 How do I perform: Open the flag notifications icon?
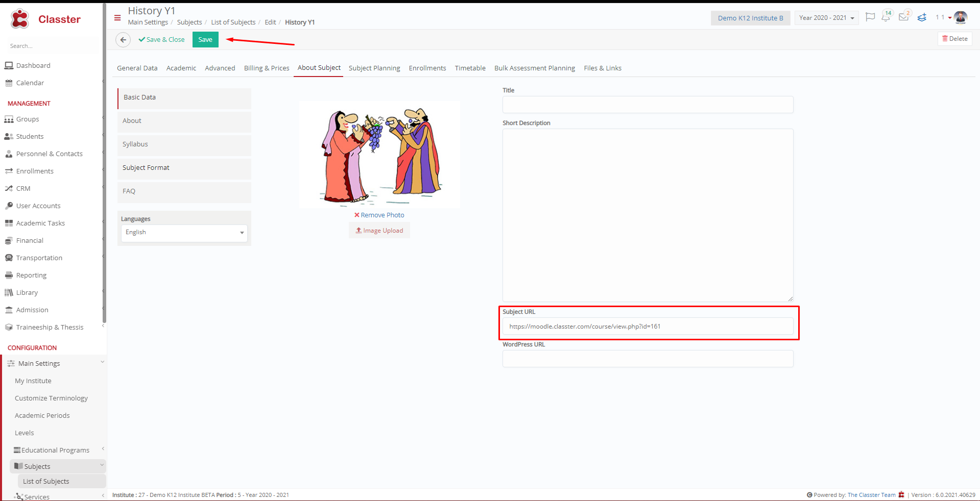click(x=870, y=17)
